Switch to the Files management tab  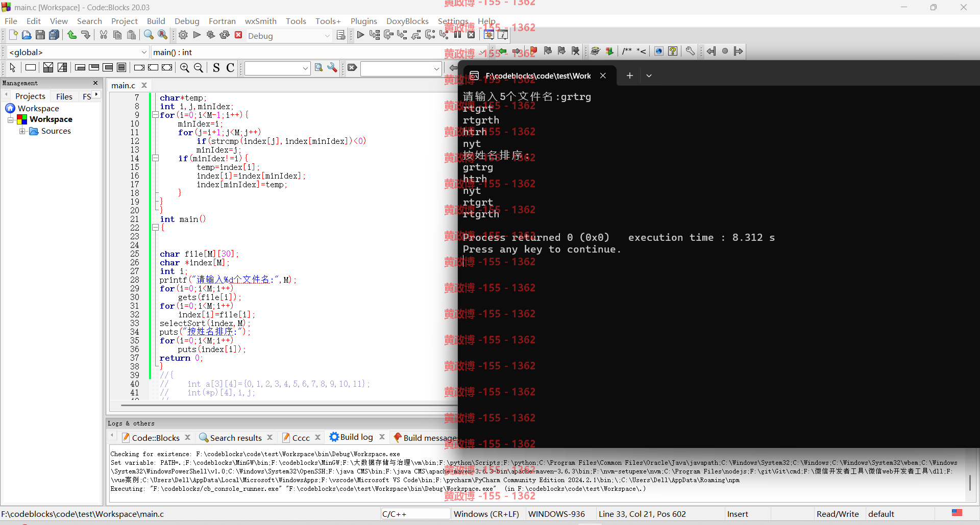click(x=64, y=96)
